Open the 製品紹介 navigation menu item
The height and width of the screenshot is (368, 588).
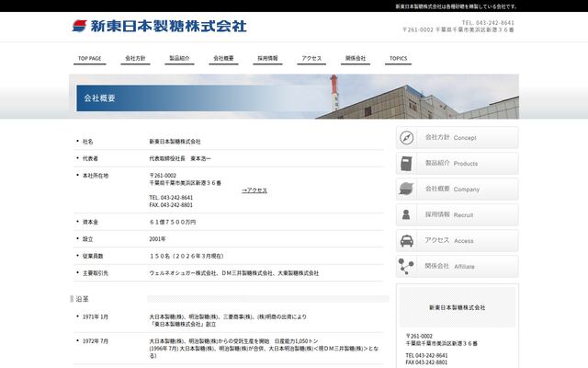[179, 59]
